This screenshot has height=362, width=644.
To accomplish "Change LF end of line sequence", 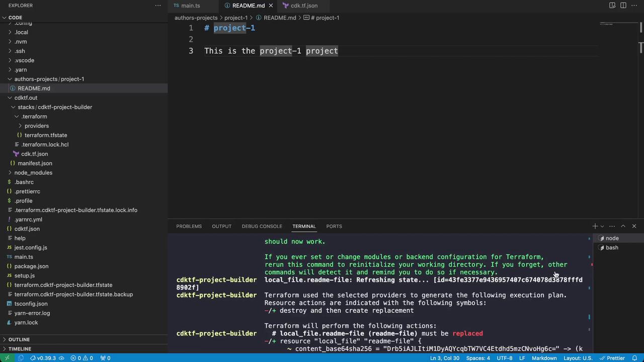I will click(522, 358).
